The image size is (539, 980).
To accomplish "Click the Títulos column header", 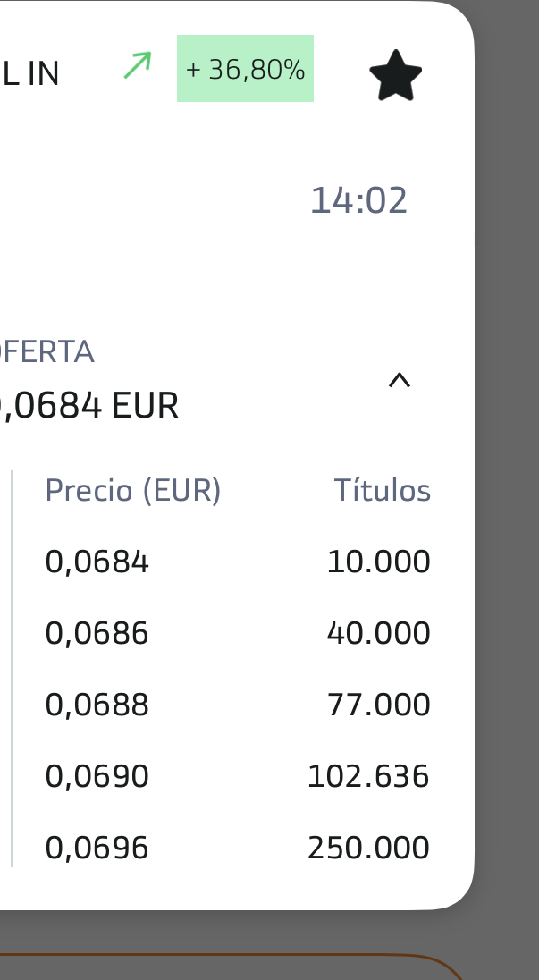I will click(x=383, y=490).
